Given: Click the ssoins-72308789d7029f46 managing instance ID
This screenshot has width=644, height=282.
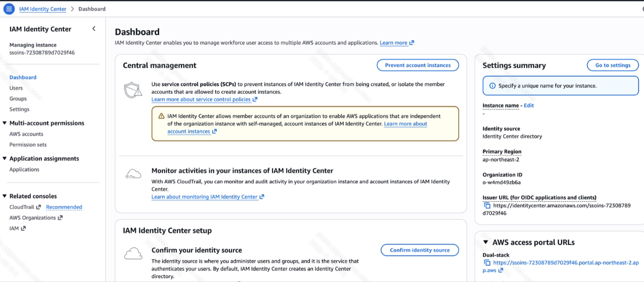Looking at the screenshot, I should point(42,52).
